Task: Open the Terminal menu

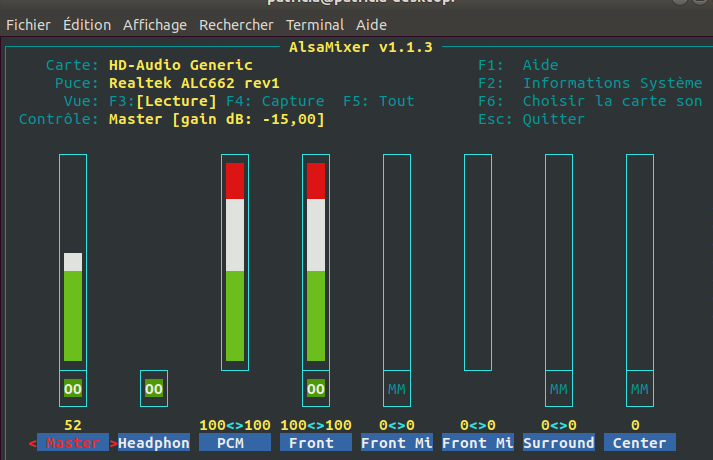Action: (315, 25)
